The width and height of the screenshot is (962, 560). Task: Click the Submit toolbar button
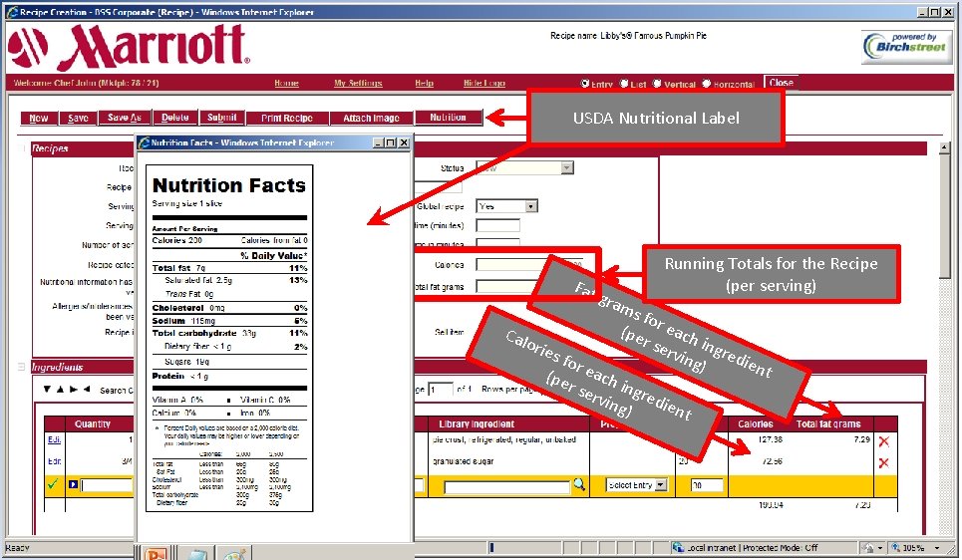coord(221,118)
